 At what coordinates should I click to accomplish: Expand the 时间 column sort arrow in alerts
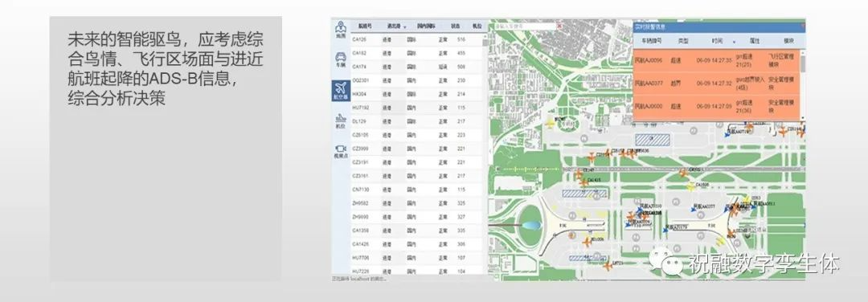coord(734,42)
